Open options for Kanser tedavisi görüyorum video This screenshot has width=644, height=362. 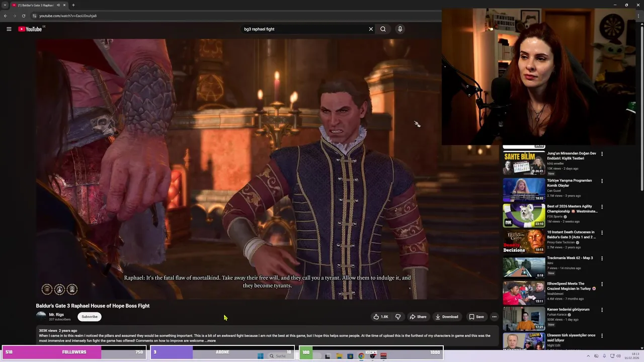tap(602, 310)
